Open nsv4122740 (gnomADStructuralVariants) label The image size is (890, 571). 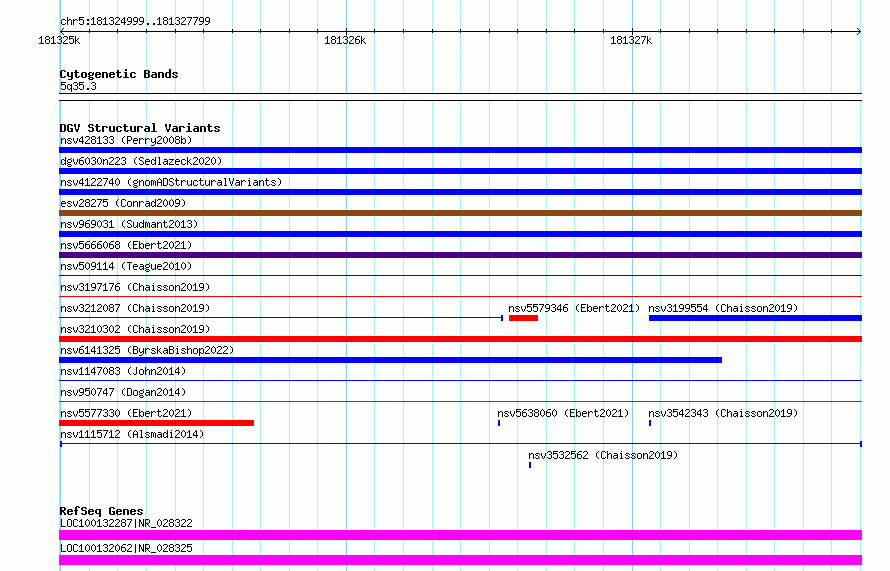tap(171, 182)
